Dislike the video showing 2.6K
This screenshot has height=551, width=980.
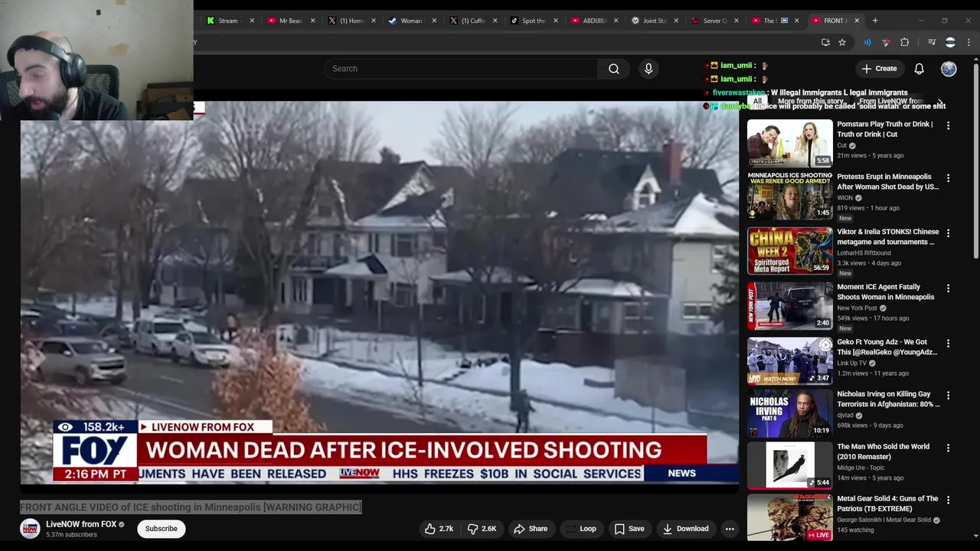click(483, 529)
